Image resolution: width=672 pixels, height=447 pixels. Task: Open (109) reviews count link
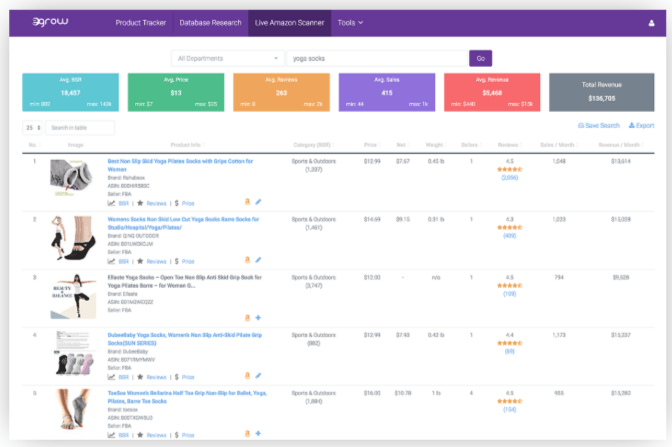(510, 294)
